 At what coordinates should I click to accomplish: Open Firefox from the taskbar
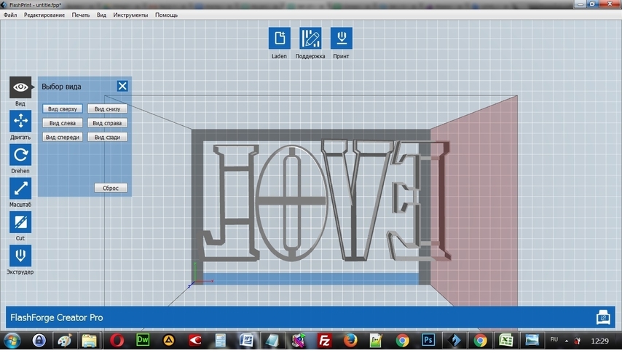click(x=350, y=341)
